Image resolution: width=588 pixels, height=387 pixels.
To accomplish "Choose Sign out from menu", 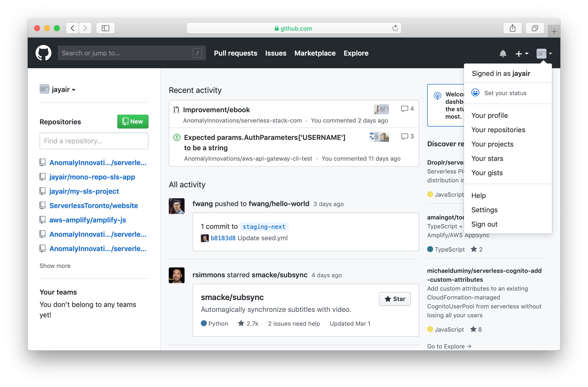I will coord(484,224).
